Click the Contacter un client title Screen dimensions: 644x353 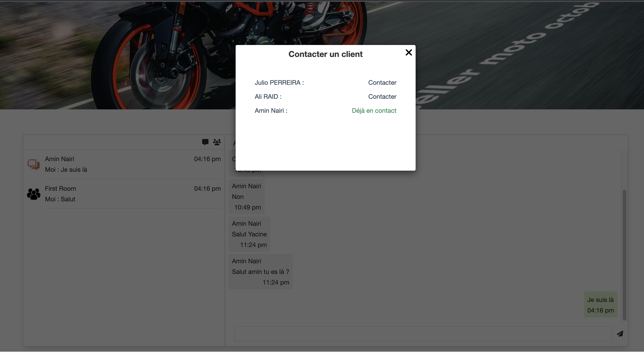click(325, 54)
